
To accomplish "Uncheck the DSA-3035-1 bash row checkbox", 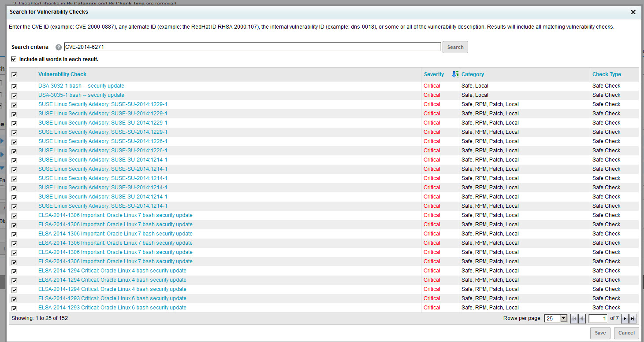I will click(14, 96).
